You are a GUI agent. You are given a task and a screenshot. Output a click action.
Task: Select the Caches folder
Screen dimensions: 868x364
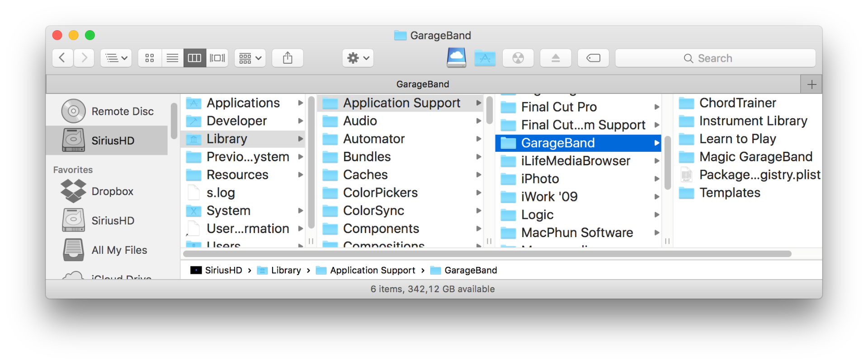[x=400, y=175]
